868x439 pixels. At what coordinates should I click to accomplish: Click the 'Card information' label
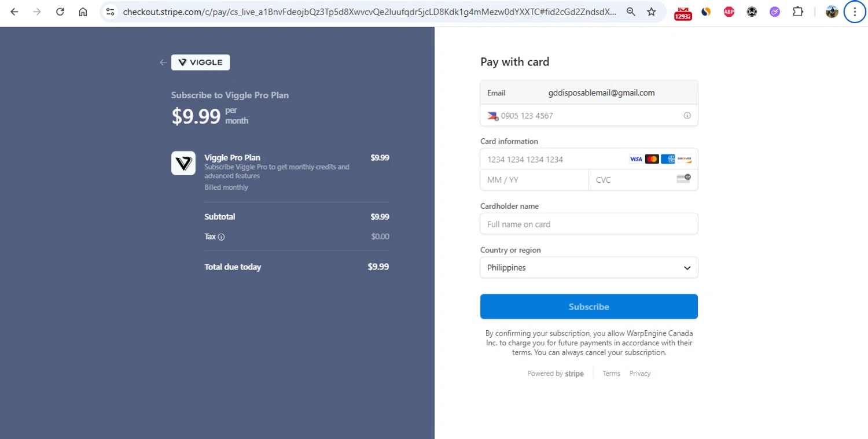[509, 141]
